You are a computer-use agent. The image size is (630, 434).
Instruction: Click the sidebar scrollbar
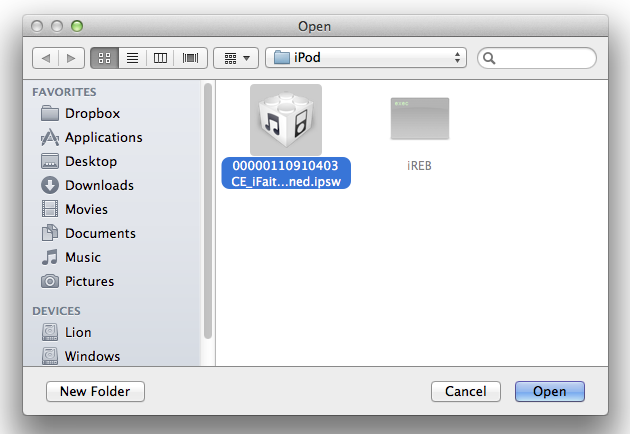coord(208,211)
